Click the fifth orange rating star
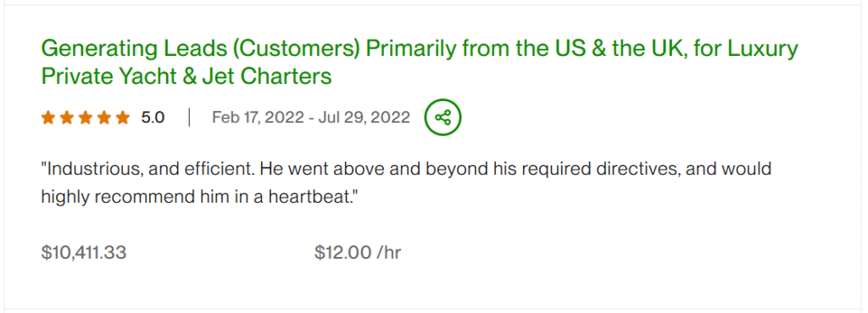Viewport: 868px width, 313px height. [x=123, y=117]
